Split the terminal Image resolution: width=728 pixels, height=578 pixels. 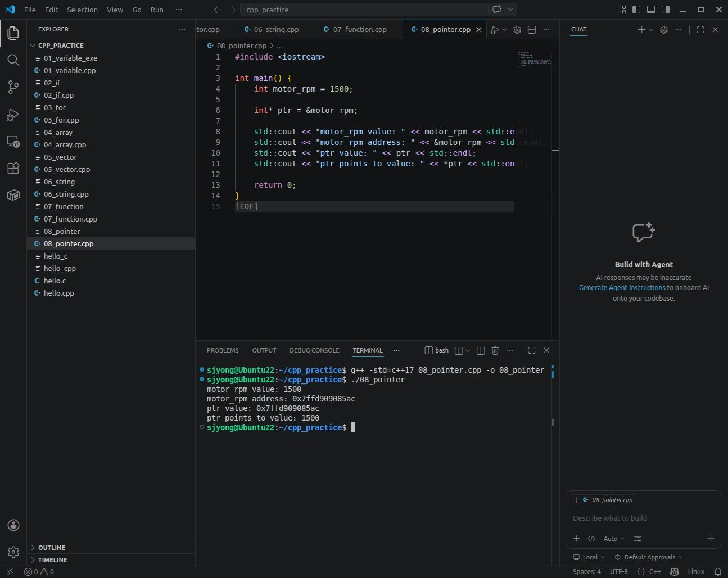(x=481, y=350)
